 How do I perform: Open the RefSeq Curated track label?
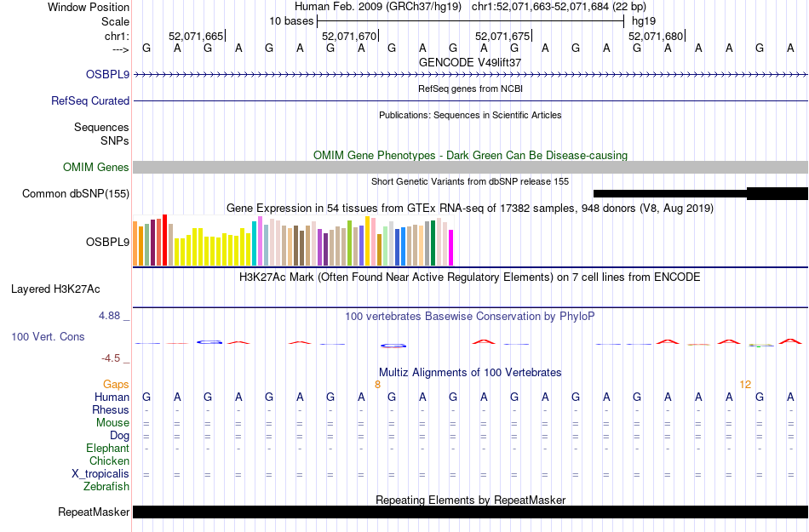tap(89, 101)
